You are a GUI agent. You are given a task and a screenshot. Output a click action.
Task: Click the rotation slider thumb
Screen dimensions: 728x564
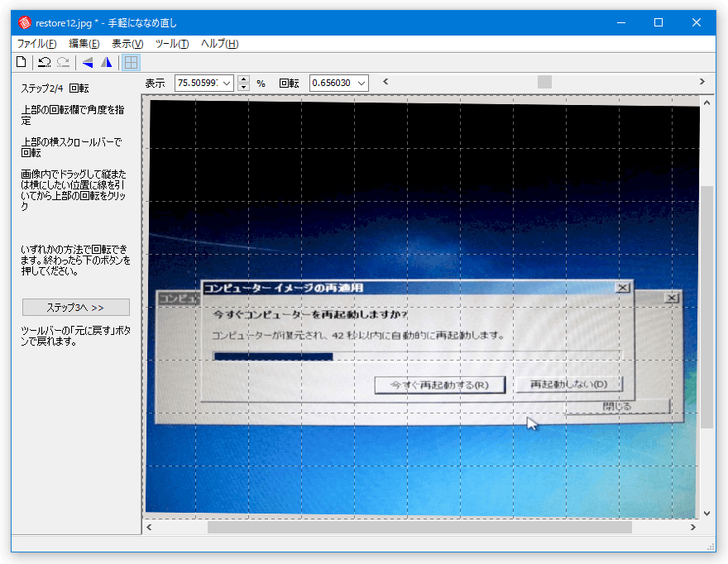(544, 82)
